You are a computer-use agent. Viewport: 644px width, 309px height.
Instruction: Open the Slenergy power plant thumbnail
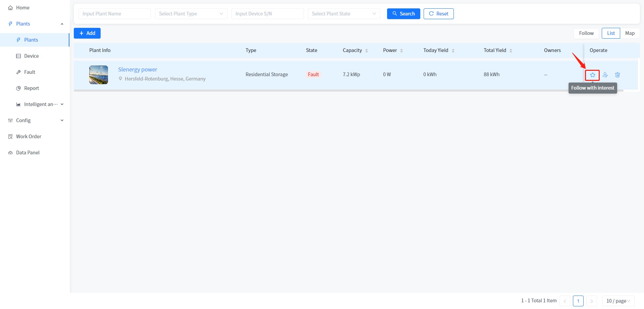point(99,75)
